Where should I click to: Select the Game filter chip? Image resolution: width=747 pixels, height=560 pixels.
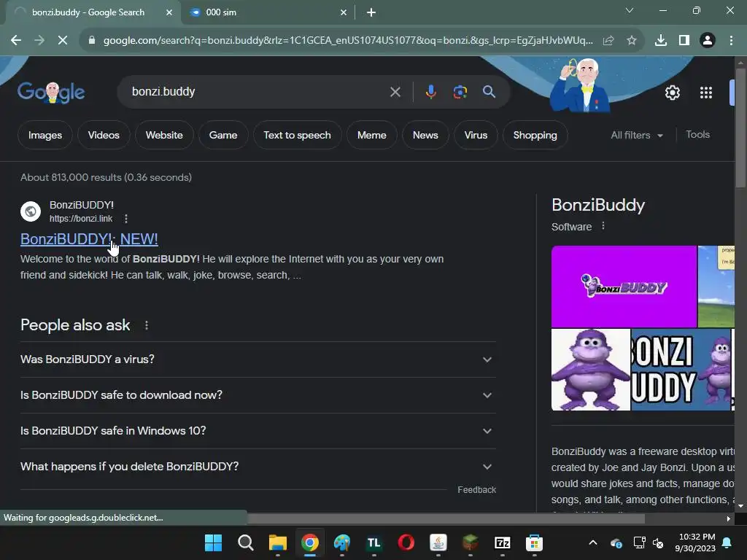pyautogui.click(x=223, y=135)
